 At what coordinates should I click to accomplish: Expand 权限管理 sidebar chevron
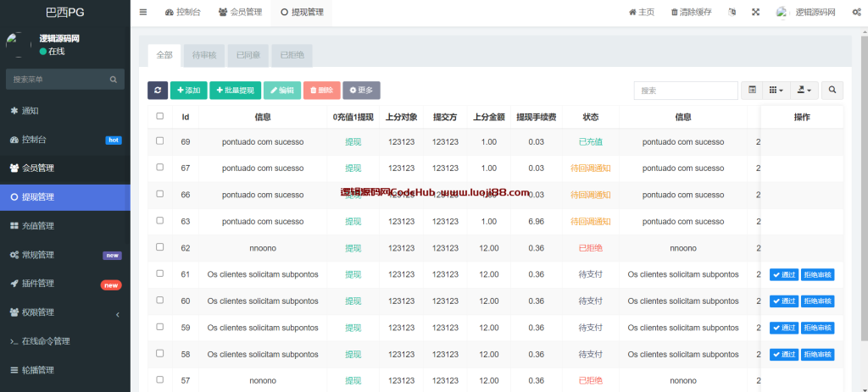pos(117,315)
